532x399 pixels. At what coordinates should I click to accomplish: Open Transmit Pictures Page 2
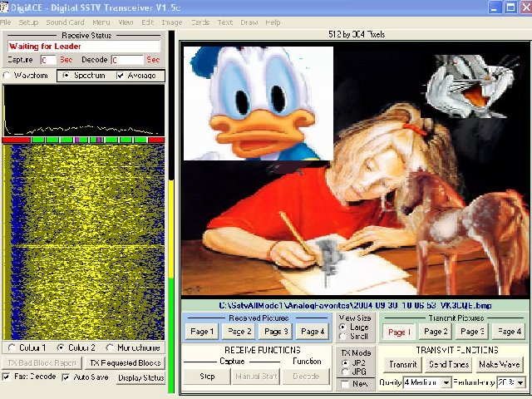coord(436,332)
